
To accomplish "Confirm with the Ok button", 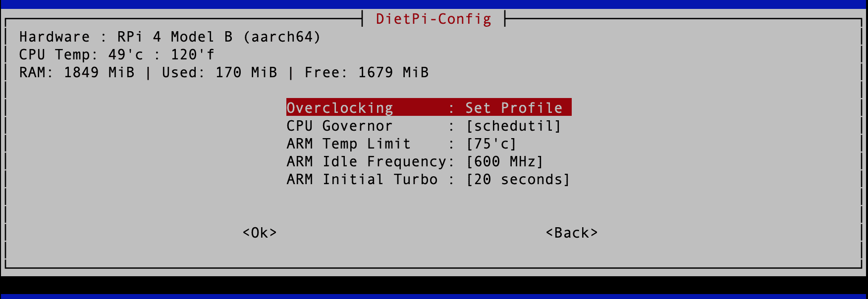I will pyautogui.click(x=260, y=233).
